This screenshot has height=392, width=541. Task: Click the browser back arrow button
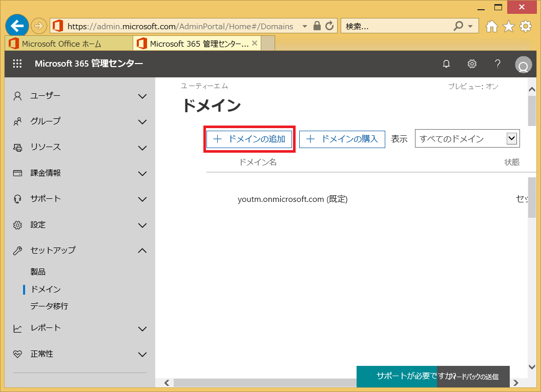(x=16, y=26)
